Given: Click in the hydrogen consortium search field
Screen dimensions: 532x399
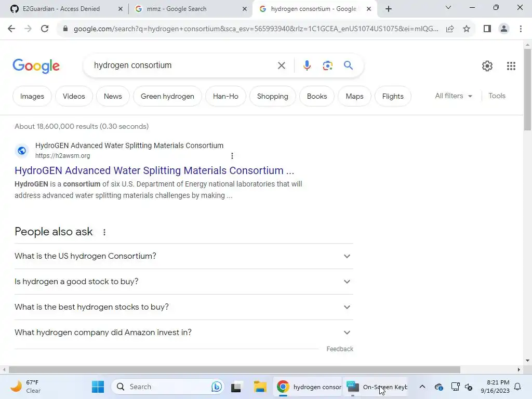Looking at the screenshot, I should click(183, 65).
